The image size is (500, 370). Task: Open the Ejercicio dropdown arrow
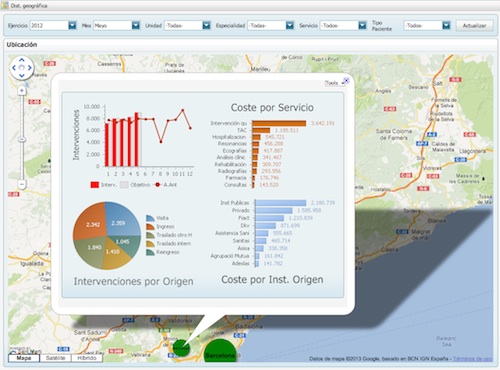tap(72, 25)
